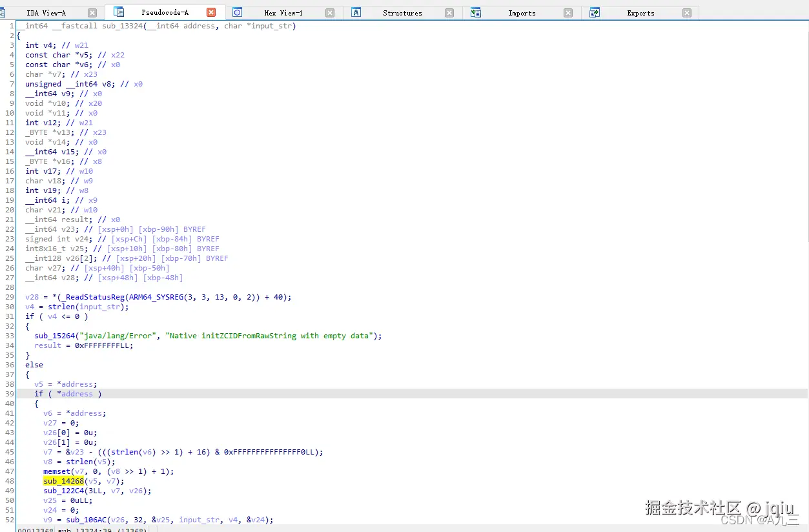Click the "_BYTE *v16; // x8" declaration
Screen dimensions: 809x532
tap(63, 161)
